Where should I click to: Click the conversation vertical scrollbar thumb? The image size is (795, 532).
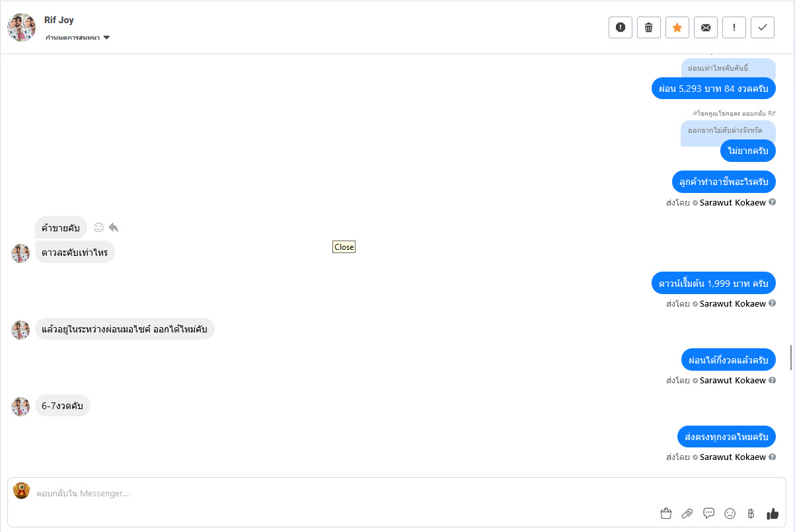[x=791, y=357]
